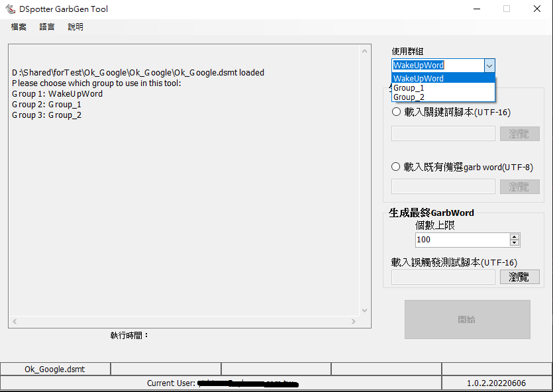
Task: Collapse the 使用群組 dropdown arrow
Action: coord(489,66)
